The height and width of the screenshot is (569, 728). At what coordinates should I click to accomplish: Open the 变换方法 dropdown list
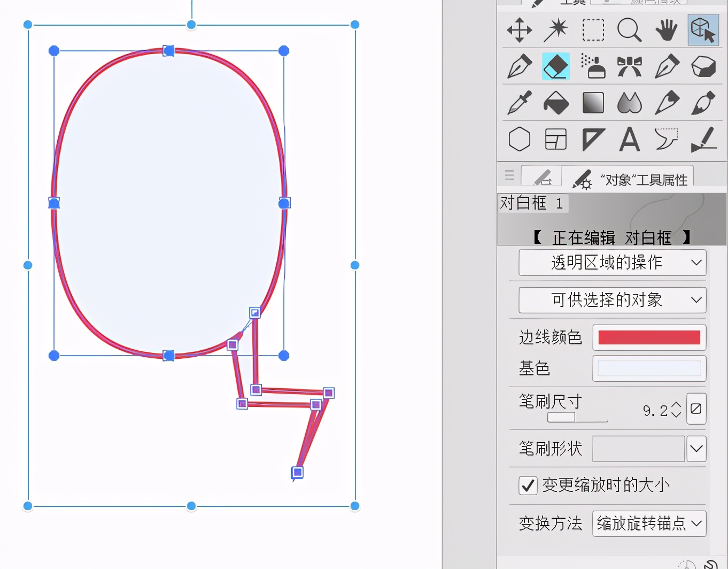point(649,524)
